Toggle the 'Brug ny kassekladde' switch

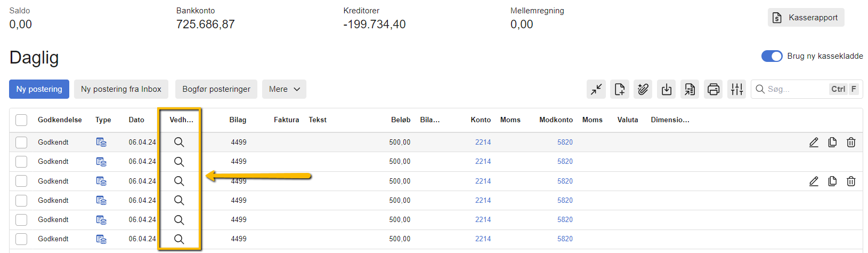pos(772,56)
